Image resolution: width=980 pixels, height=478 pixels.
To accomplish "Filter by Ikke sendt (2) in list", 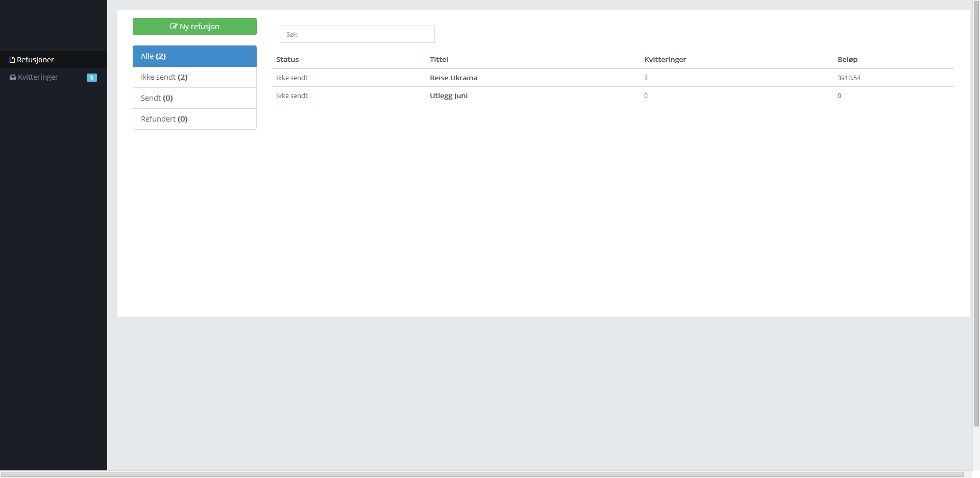I will pyautogui.click(x=194, y=77).
